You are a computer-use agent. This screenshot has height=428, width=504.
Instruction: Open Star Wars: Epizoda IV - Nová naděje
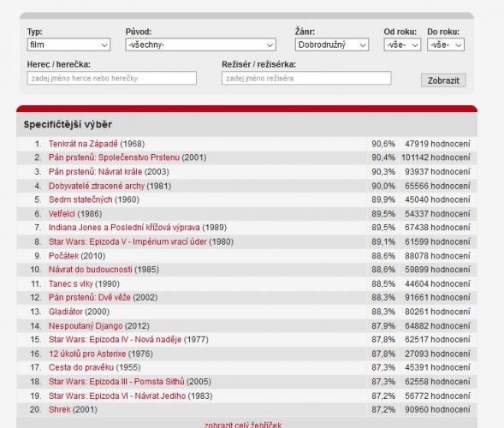click(x=115, y=340)
